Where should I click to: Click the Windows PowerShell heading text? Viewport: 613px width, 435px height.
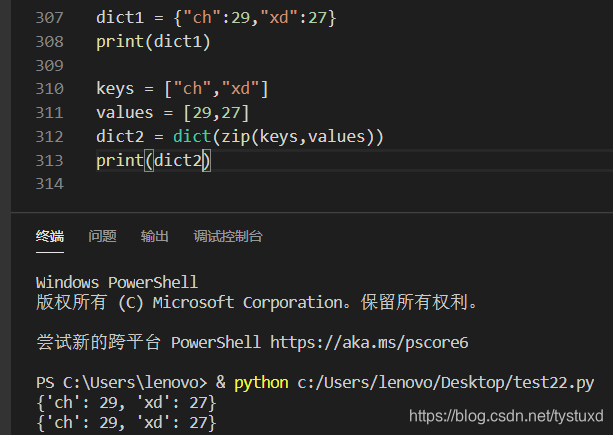(x=117, y=283)
